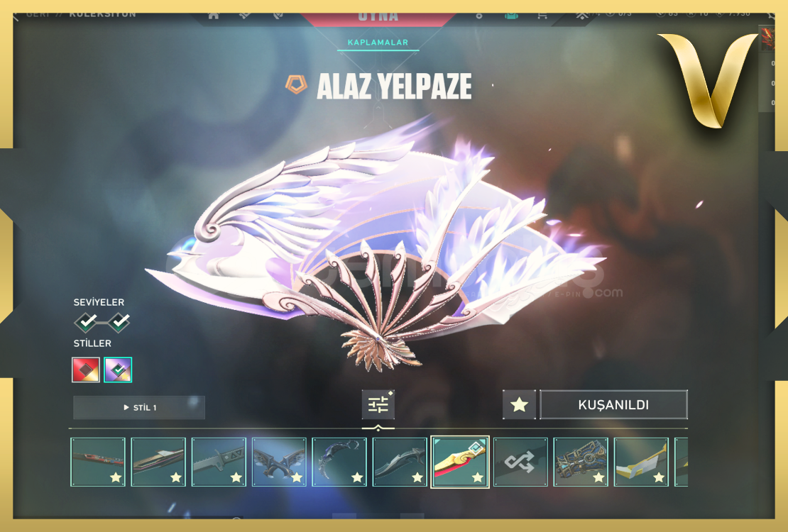Open the Oyna play tab
The width and height of the screenshot is (788, 532).
point(378,18)
